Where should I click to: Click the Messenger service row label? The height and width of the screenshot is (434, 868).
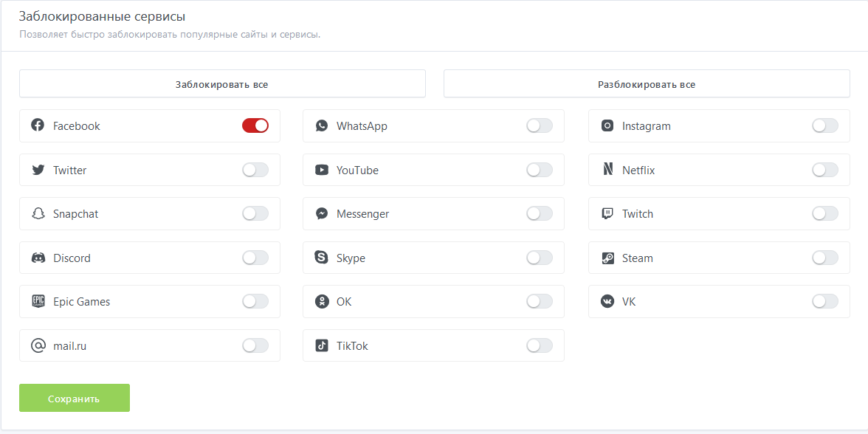pos(362,214)
